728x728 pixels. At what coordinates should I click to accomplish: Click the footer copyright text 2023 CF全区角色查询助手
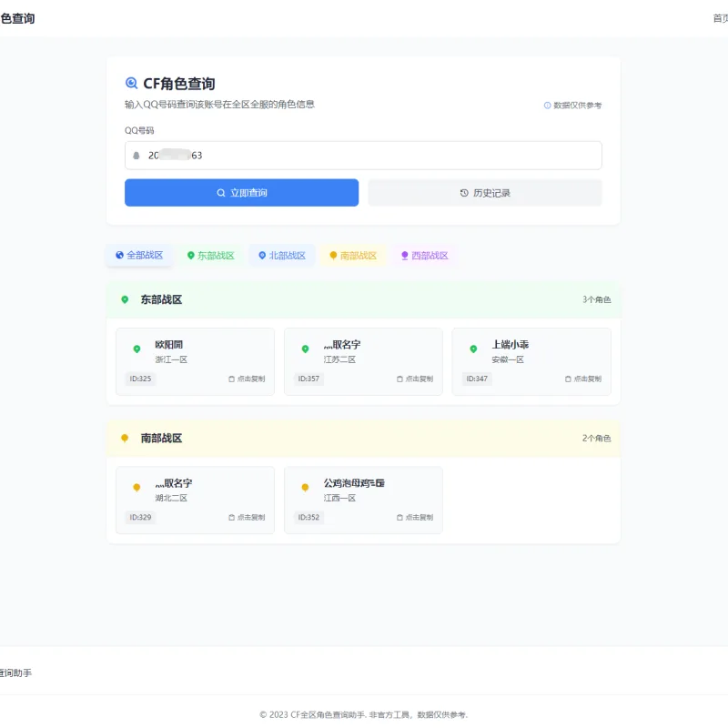coord(363,714)
